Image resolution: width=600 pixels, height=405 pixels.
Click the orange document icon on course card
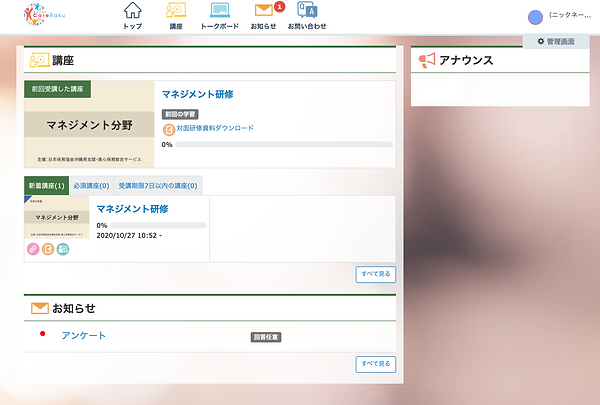pos(48,249)
